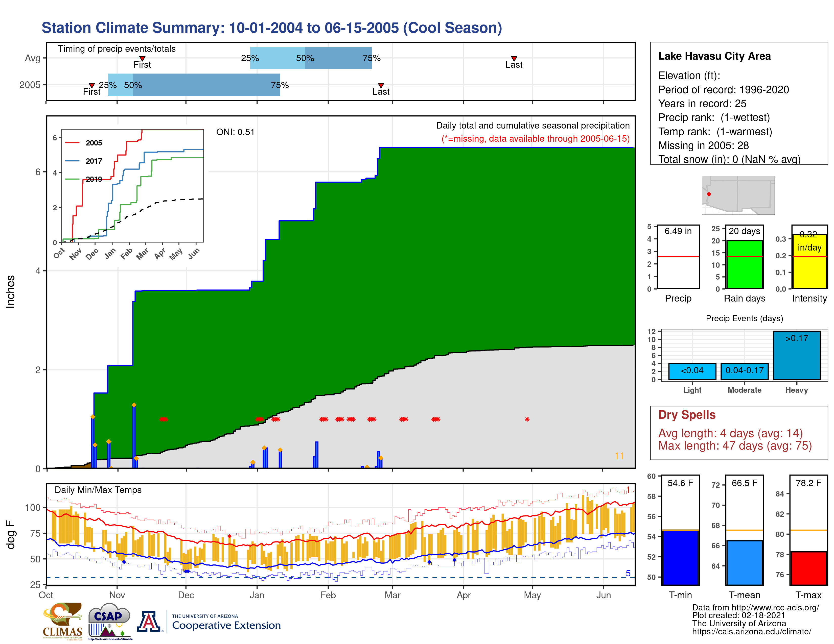The height and width of the screenshot is (644, 834).
Task: Click the blue T-min bar
Action: 680,557
